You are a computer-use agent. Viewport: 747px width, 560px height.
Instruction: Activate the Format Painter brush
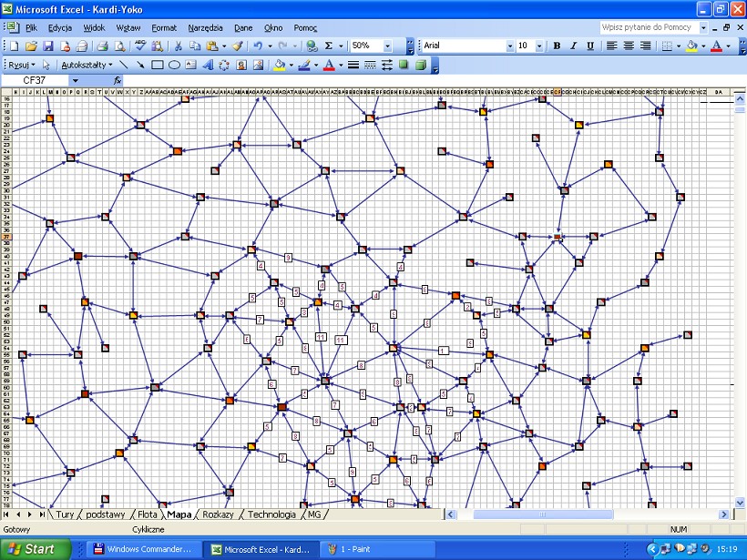238,46
